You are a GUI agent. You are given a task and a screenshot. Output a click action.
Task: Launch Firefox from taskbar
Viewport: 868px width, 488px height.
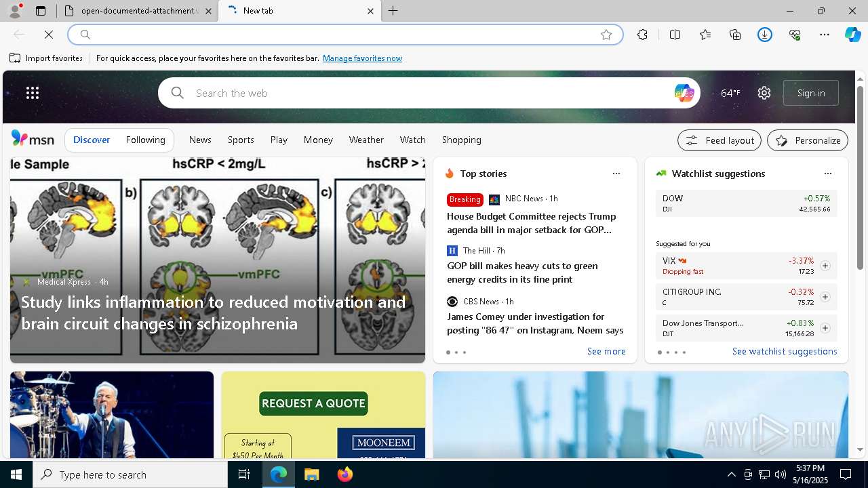click(345, 474)
